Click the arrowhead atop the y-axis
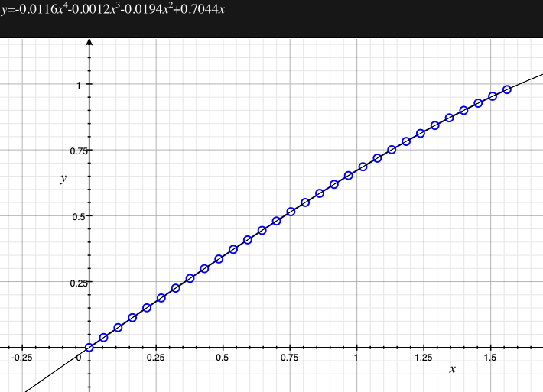Image resolution: width=543 pixels, height=392 pixels. [x=89, y=42]
